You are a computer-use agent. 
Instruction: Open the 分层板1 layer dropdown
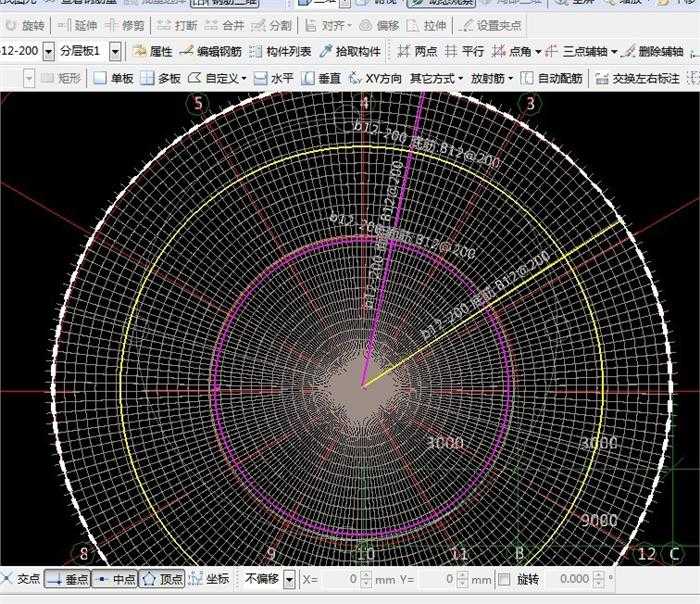point(115,52)
